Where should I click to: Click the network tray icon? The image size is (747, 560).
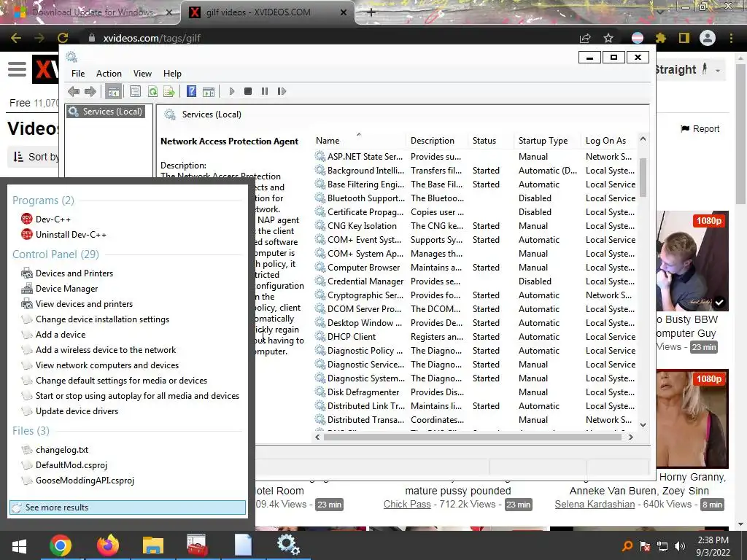click(662, 546)
